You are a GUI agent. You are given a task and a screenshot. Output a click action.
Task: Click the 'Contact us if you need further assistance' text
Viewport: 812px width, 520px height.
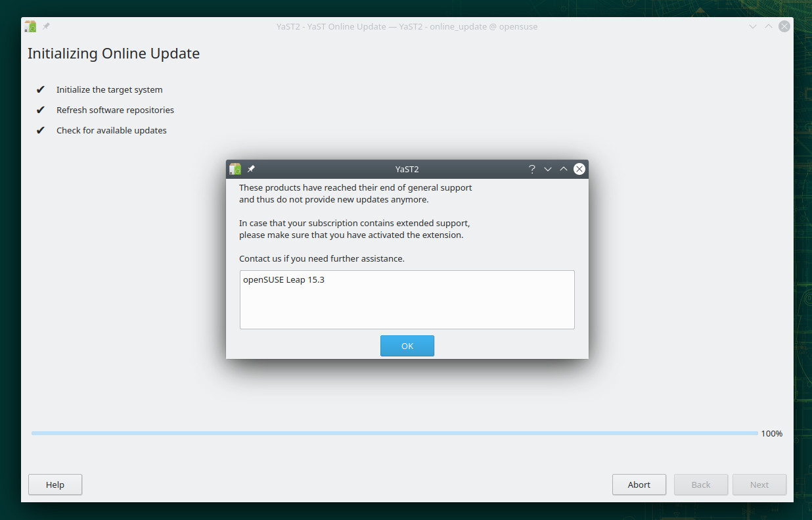[x=322, y=258]
